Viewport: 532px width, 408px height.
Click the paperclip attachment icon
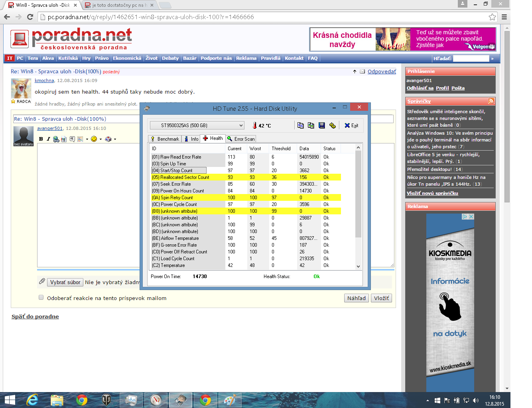click(42, 282)
